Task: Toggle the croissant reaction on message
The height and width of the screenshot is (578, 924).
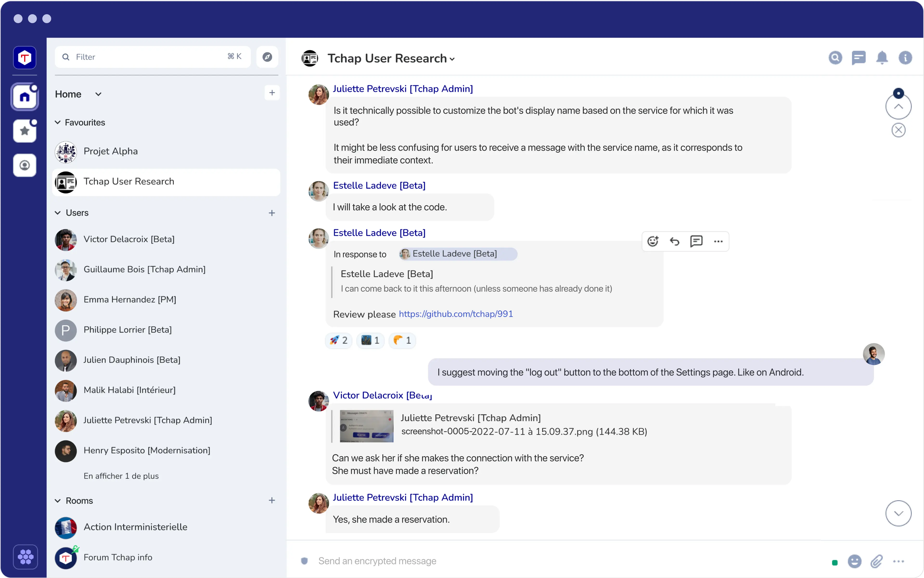Action: 402,340
